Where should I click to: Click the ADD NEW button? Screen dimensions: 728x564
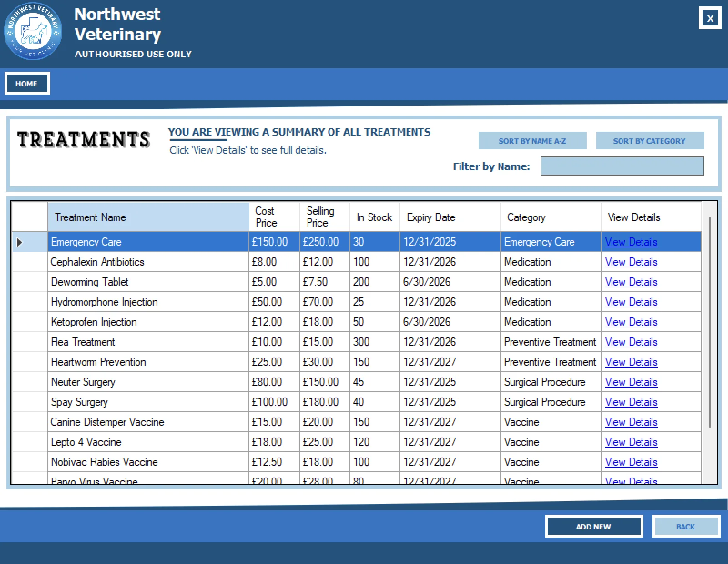coord(594,526)
